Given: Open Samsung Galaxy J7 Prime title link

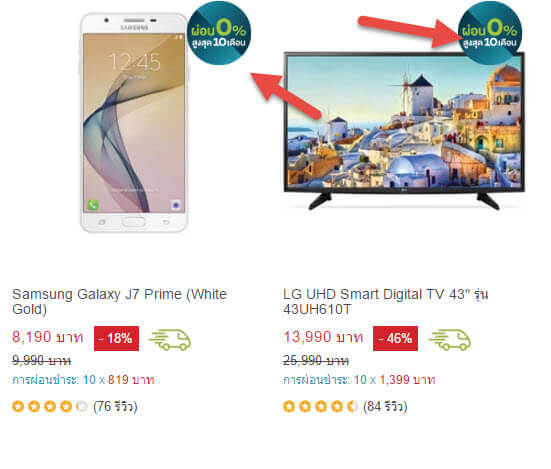Looking at the screenshot, I should 119,302.
